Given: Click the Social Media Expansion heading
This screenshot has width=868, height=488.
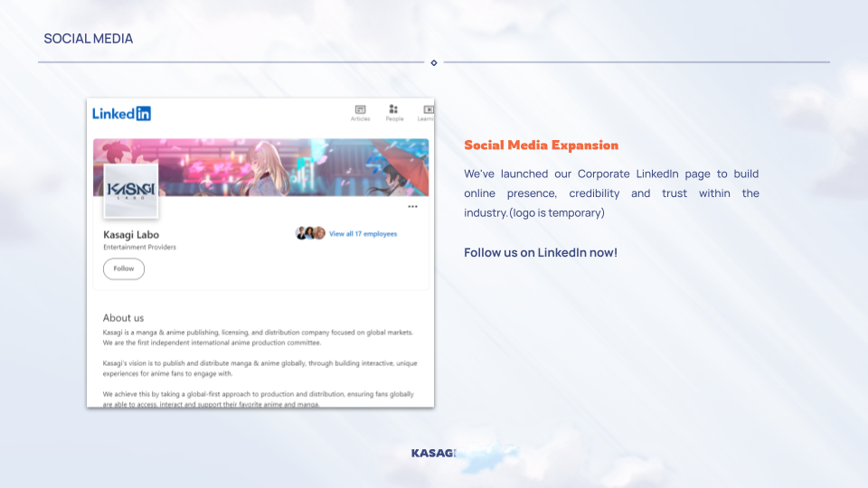Looking at the screenshot, I should tap(541, 145).
